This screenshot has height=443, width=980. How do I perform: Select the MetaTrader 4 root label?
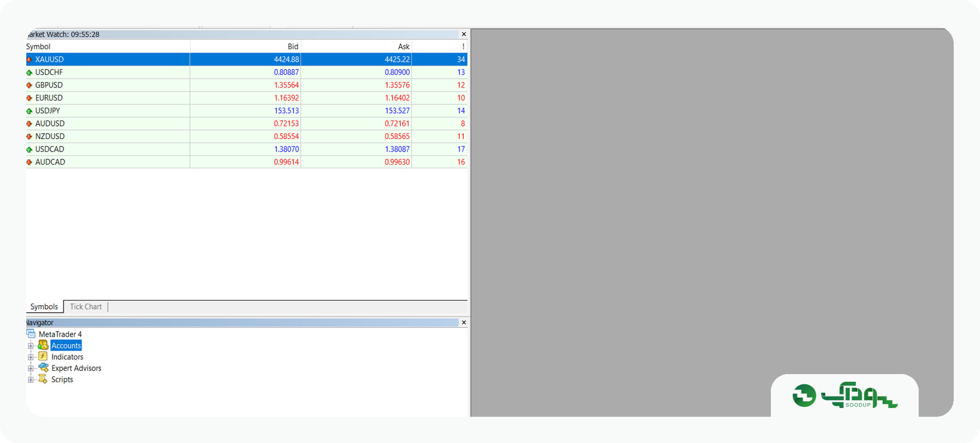click(x=60, y=334)
